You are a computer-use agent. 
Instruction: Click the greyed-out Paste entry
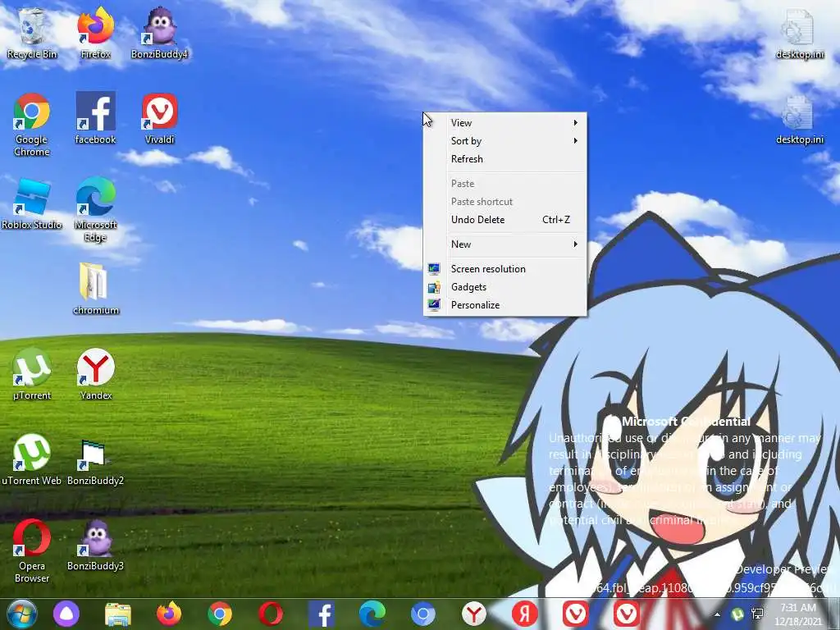[x=505, y=184]
